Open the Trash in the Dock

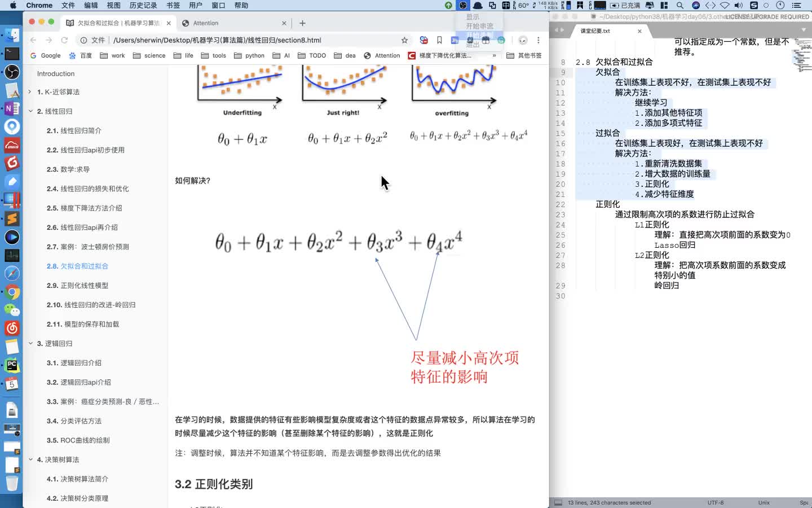click(x=12, y=483)
